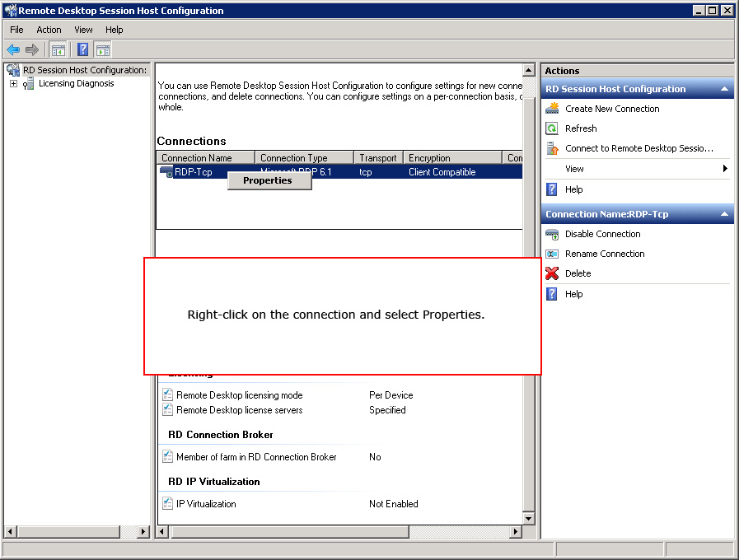Viewport: 739px width, 560px height.
Task: Open the blue question mark Help toolbar icon
Action: click(83, 49)
